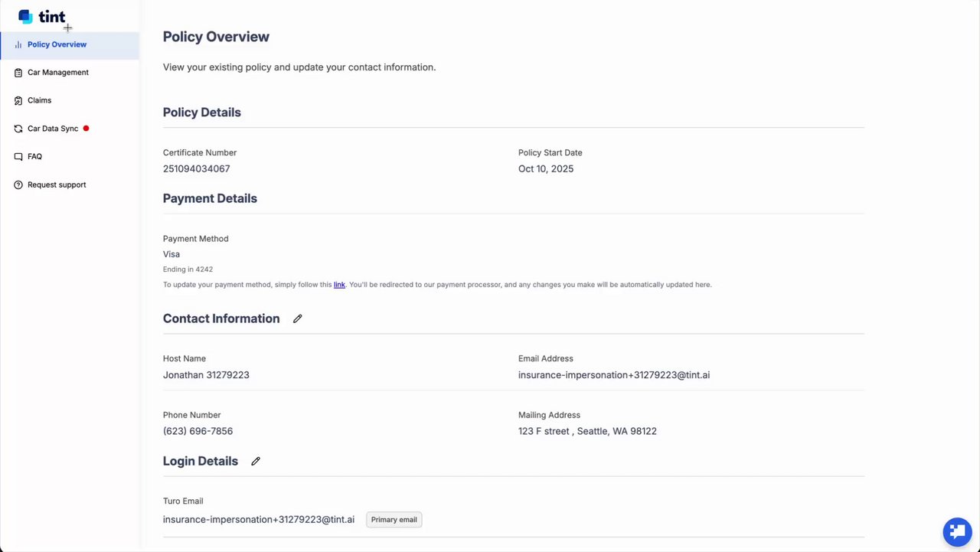Open the FAQ section

click(34, 157)
